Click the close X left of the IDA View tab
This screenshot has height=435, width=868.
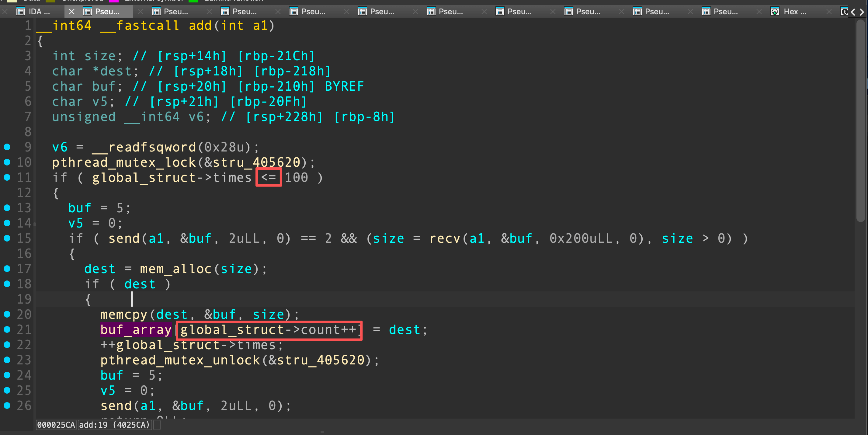coord(5,12)
